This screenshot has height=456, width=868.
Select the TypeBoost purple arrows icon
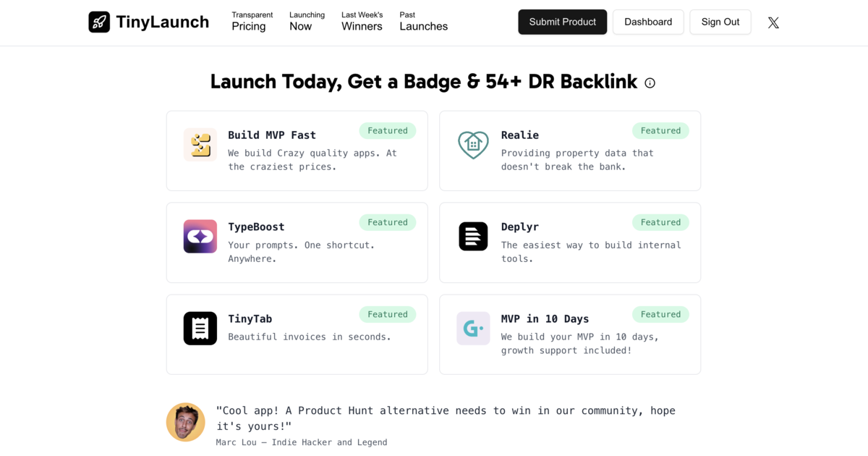200,237
